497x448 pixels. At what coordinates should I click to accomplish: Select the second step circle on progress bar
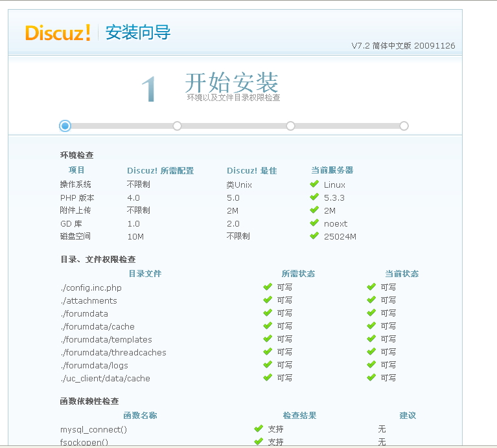click(177, 126)
